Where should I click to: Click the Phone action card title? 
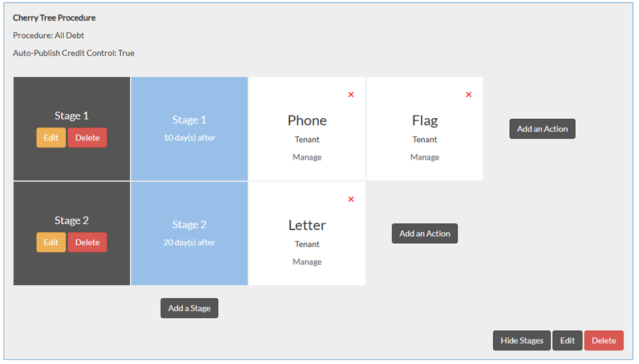[307, 121]
